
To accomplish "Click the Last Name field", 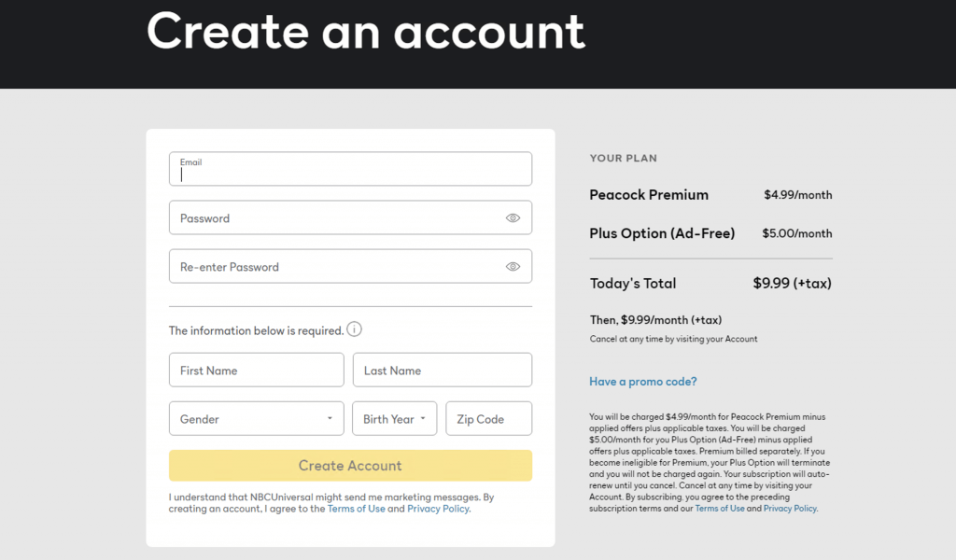I will pyautogui.click(x=442, y=371).
